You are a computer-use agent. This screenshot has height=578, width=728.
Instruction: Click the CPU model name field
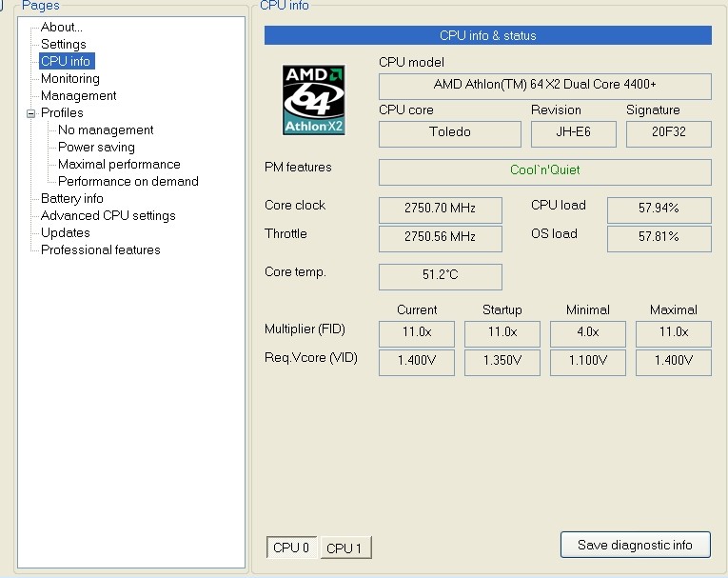click(544, 86)
